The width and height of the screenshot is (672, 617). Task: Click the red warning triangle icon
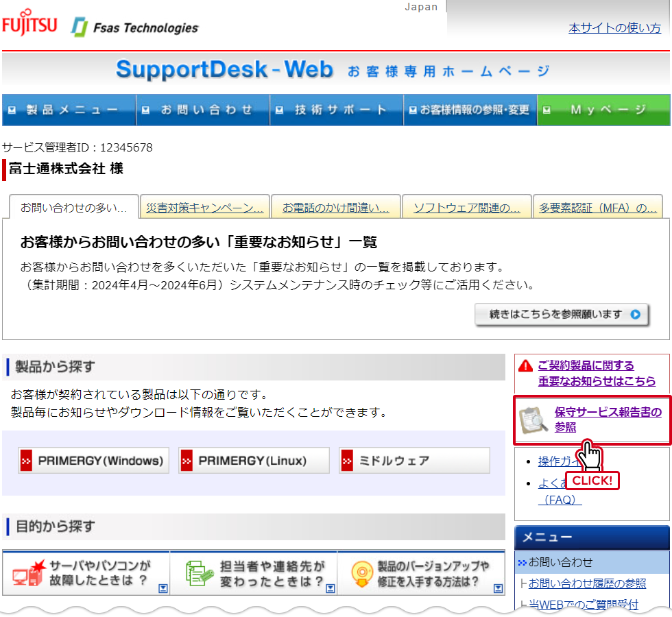(525, 365)
